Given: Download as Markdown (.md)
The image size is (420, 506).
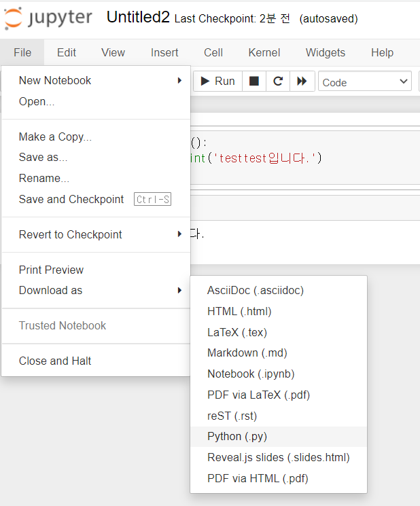Looking at the screenshot, I should [x=279, y=353].
